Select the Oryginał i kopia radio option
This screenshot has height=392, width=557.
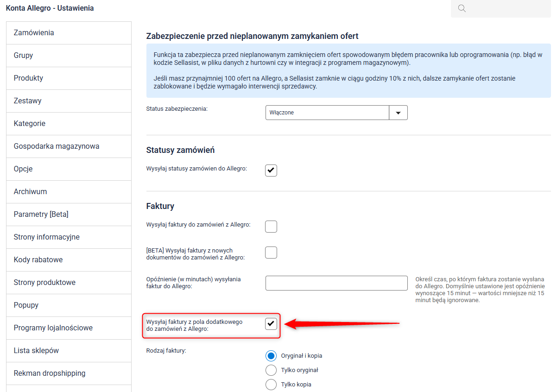[271, 356]
